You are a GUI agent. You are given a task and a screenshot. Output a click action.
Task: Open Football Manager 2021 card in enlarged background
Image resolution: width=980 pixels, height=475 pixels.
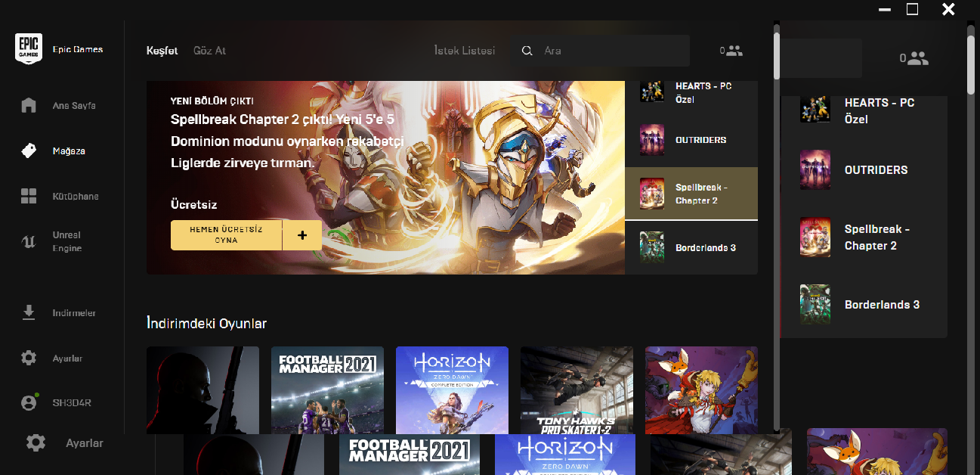[409, 455]
